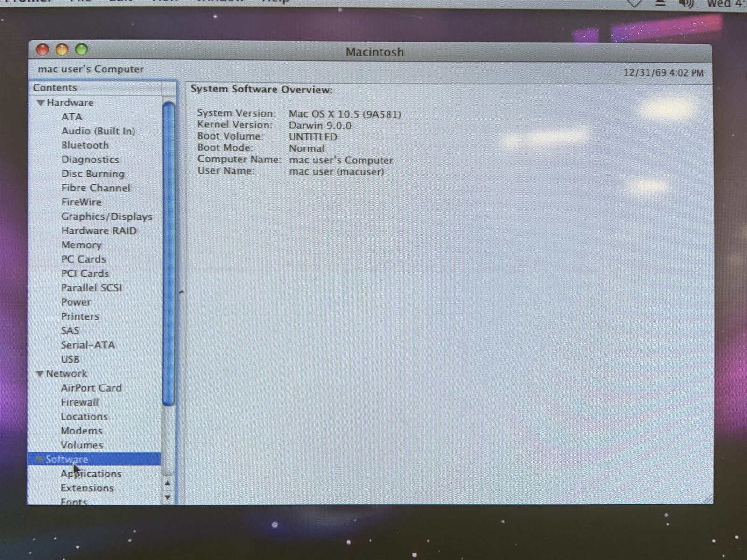Select the Hardware category label

tap(70, 103)
